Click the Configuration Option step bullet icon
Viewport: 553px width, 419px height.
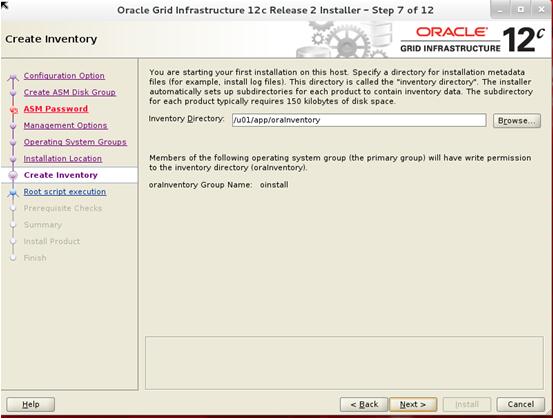13,76
